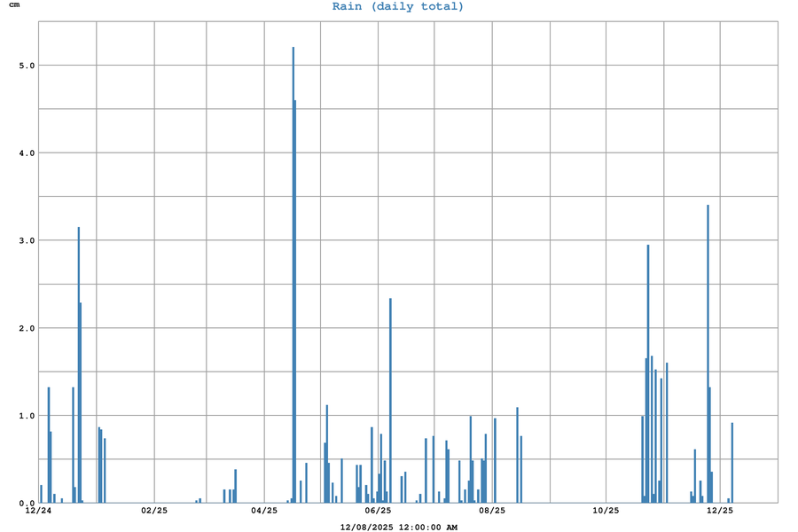Select the 12/25 x-axis date label

point(720,511)
